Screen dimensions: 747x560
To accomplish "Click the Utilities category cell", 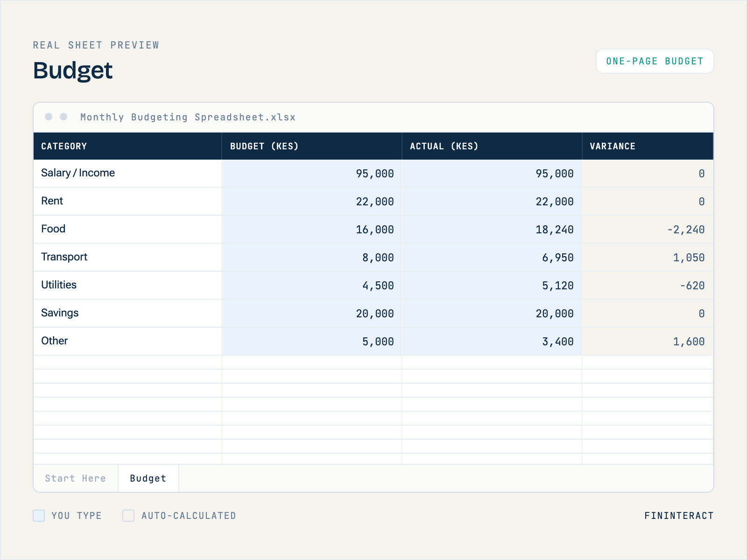I will point(127,286).
